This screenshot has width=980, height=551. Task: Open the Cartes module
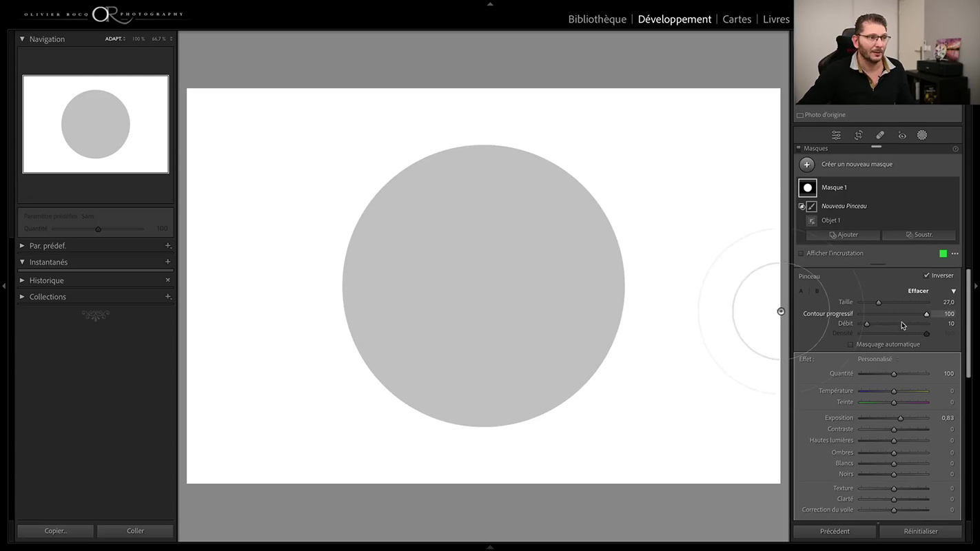[737, 19]
